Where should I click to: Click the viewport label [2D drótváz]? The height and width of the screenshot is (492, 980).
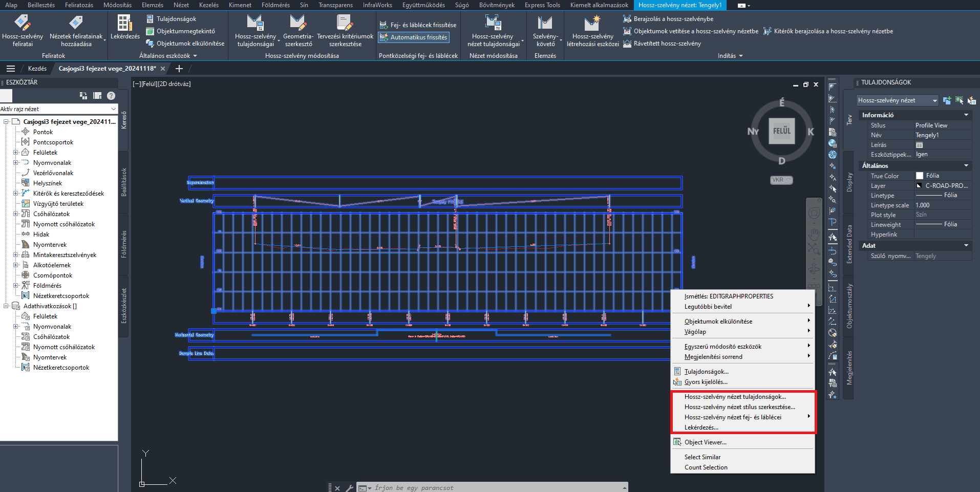[174, 84]
